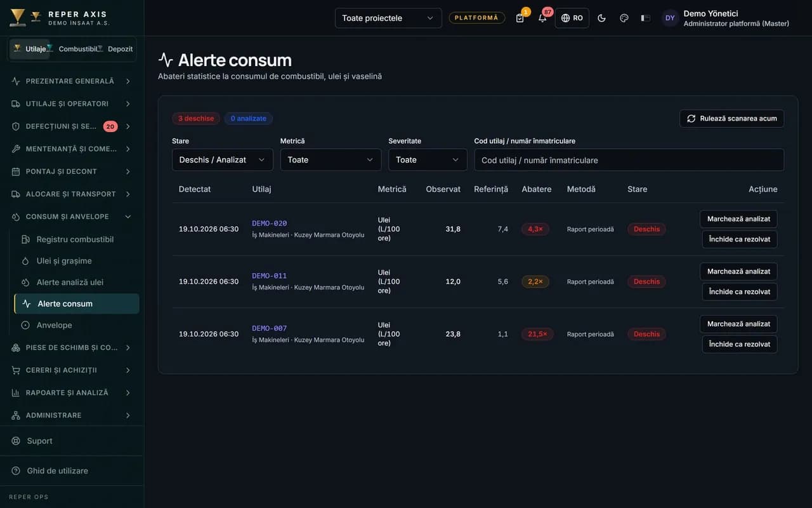The width and height of the screenshot is (812, 508).
Task: Mark the DEMO-020 alert as analizat
Action: point(738,218)
